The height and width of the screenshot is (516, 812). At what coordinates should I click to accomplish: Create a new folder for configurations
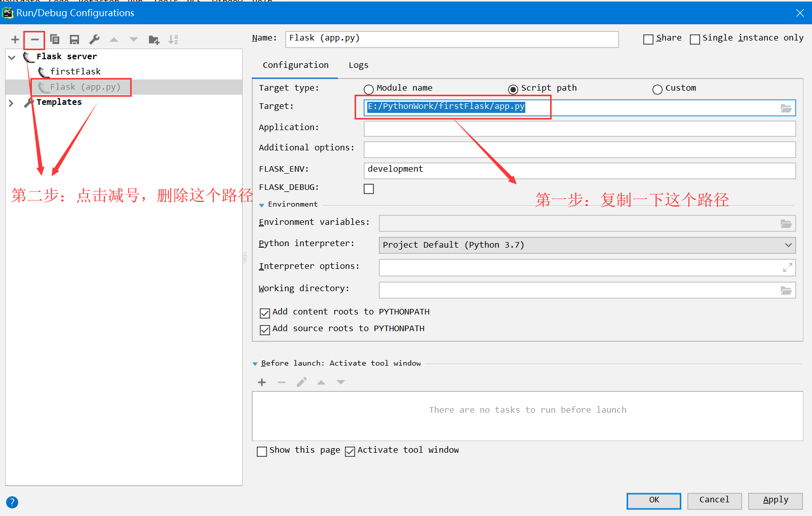pos(154,39)
